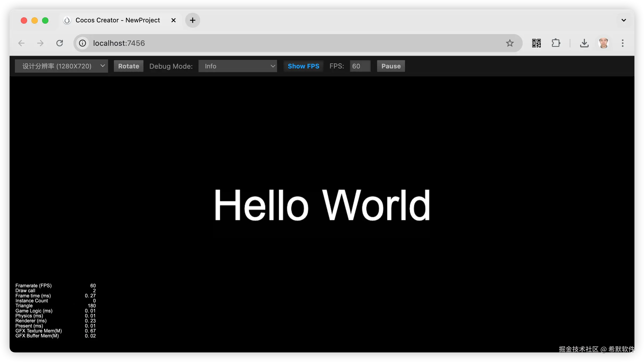Click the browser reload icon
644x362 pixels.
pos(60,43)
